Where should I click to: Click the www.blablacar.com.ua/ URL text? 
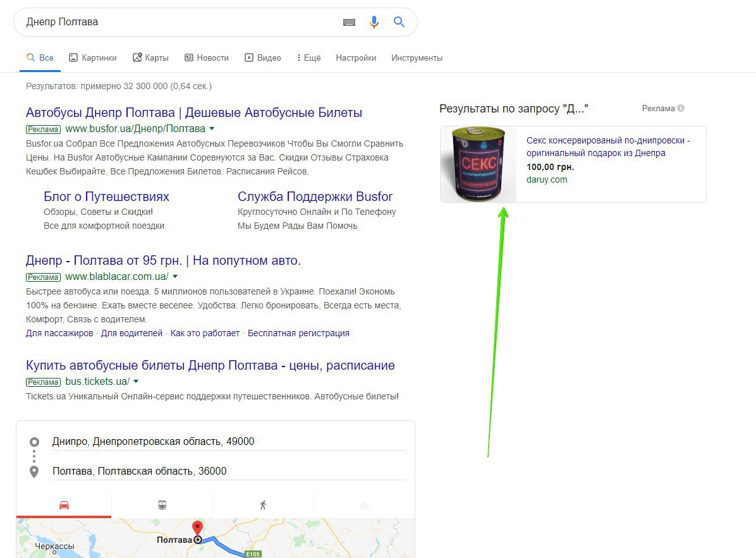coord(117,277)
